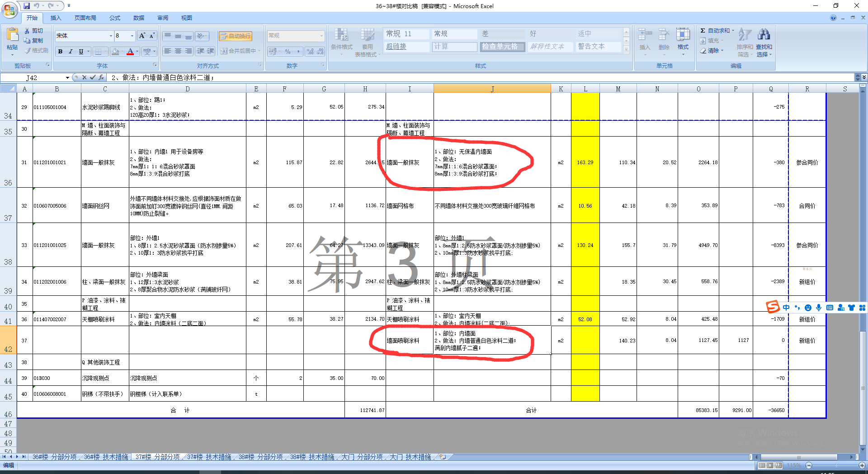Toggle italic formatting
This screenshot has width=868, height=474.
pyautogui.click(x=71, y=52)
